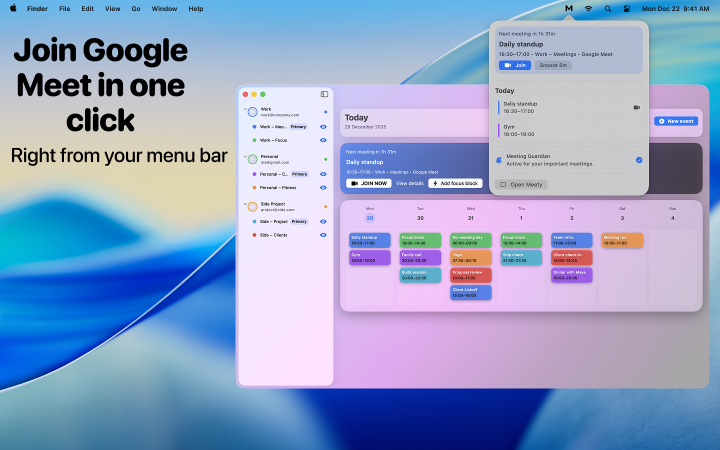Toggle Meeting Guardian checkmark
This screenshot has height=450, width=720.
pos(639,160)
